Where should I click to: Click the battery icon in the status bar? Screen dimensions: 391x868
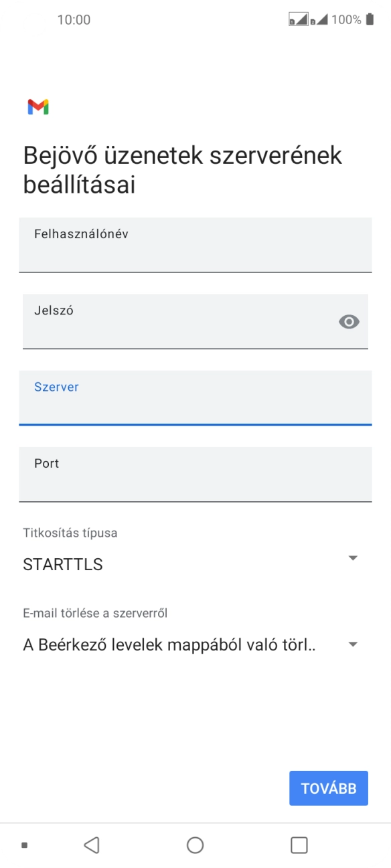click(369, 19)
